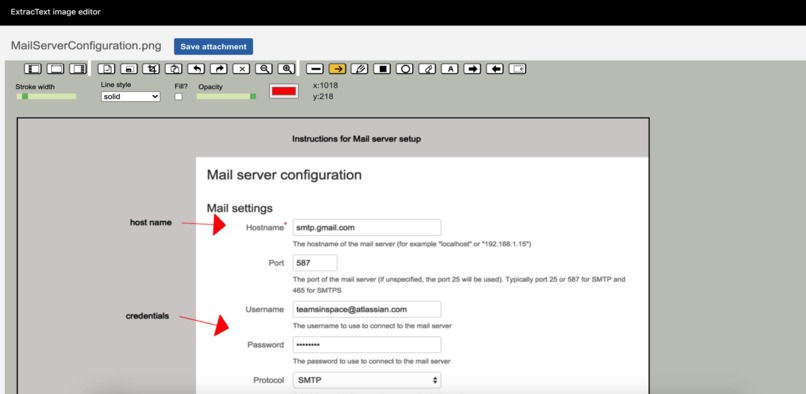Click the 'Mail settings' section heading

(x=240, y=208)
